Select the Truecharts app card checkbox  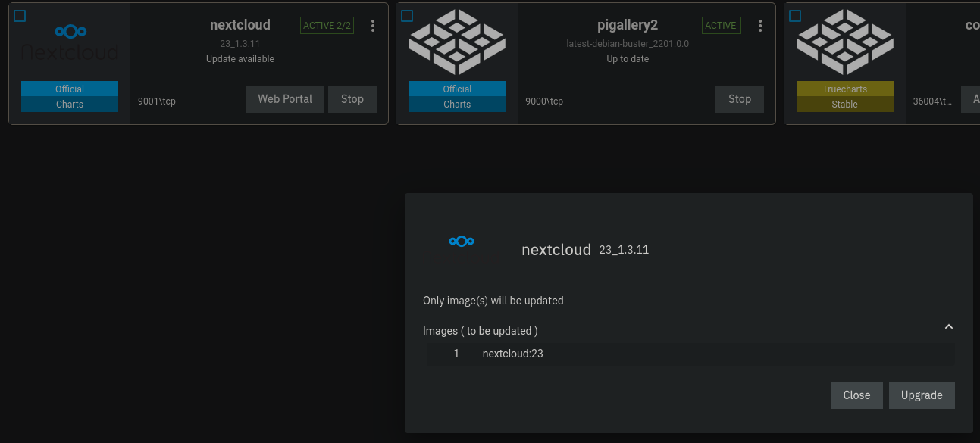(795, 16)
